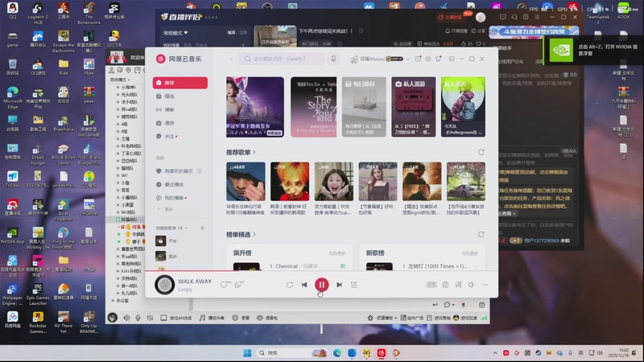Change the loop playback mode icon
This screenshot has width=644, height=362.
click(290, 285)
